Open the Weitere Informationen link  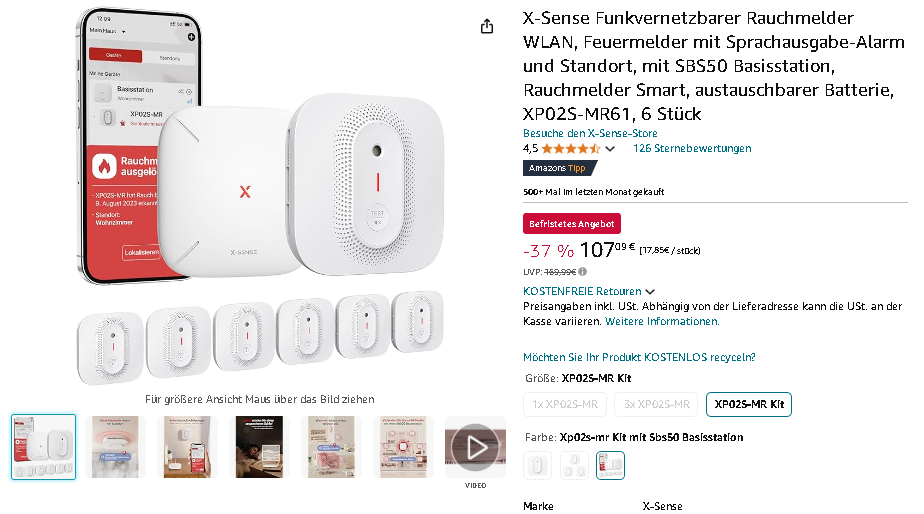pyautogui.click(x=662, y=321)
